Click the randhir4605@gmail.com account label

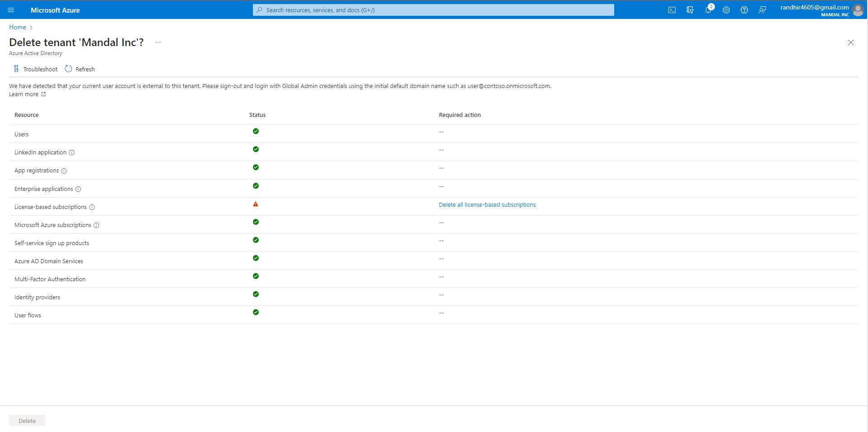click(815, 7)
